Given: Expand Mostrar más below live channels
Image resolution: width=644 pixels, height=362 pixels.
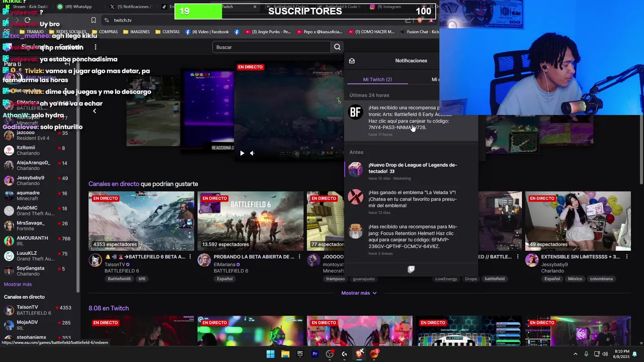Looking at the screenshot, I should tap(359, 293).
